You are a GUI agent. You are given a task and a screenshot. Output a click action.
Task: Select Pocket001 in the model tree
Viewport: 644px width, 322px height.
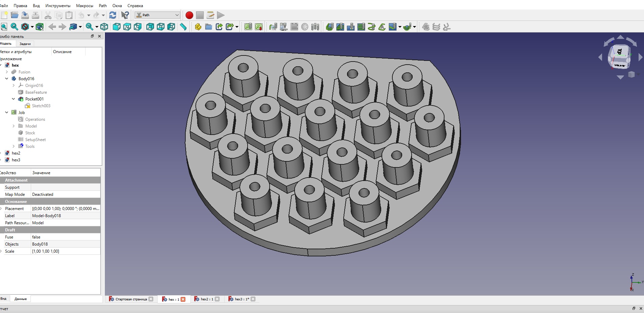coord(34,99)
